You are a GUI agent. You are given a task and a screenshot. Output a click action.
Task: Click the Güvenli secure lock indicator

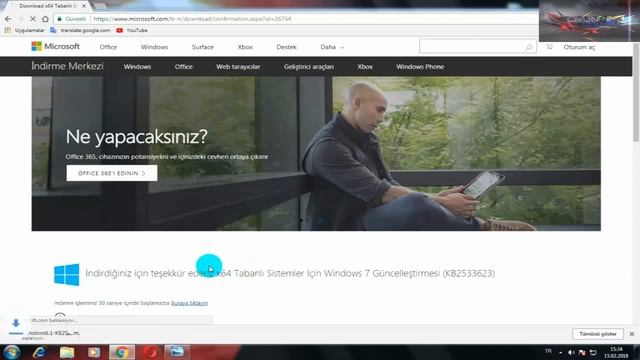pos(72,19)
